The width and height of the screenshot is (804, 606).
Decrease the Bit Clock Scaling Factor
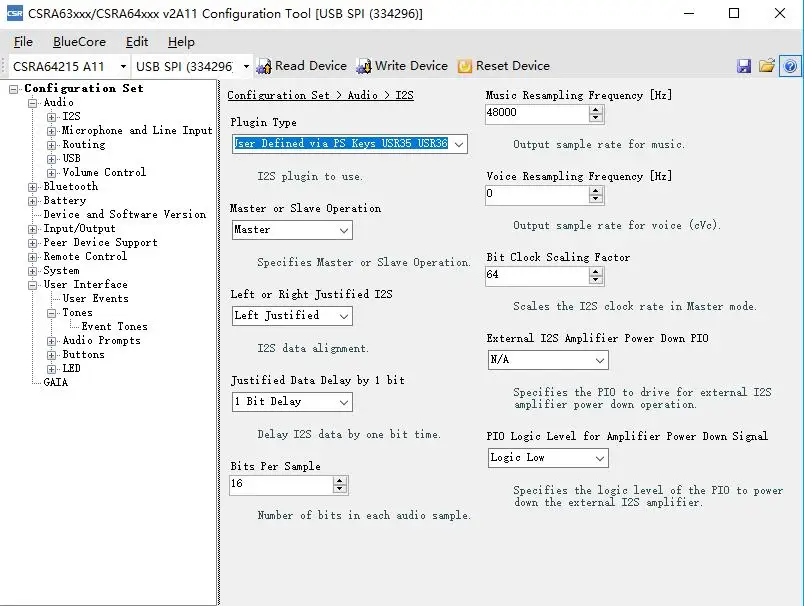pos(595,280)
